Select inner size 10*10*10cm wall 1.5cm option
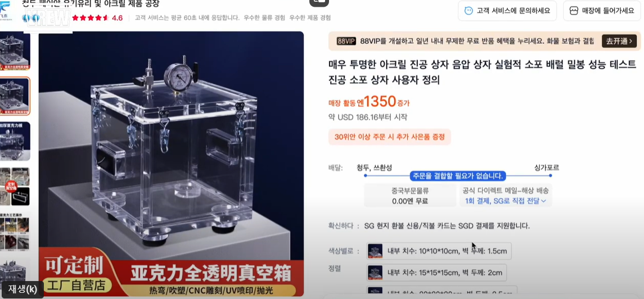The height and width of the screenshot is (299, 644). pyautogui.click(x=439, y=251)
